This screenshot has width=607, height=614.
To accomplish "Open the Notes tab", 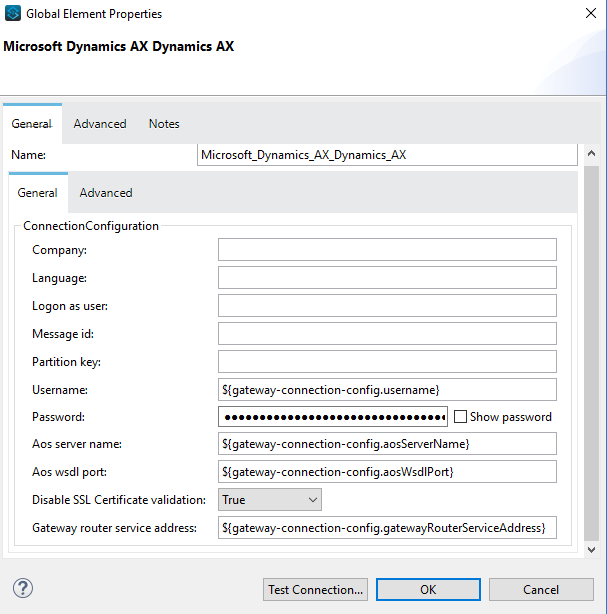I will pyautogui.click(x=164, y=124).
